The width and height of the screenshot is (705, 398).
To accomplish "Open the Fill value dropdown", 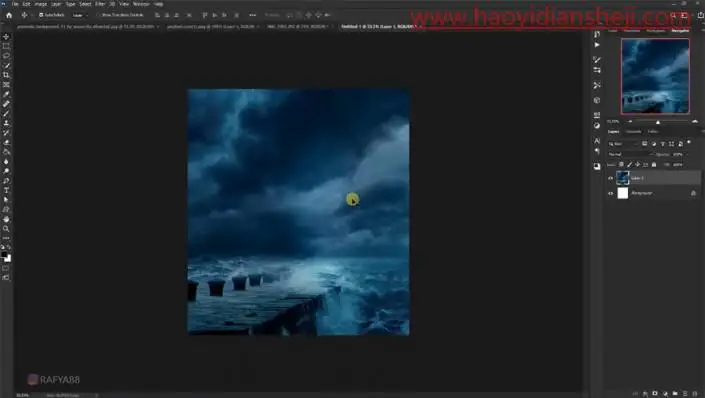I will coord(678,165).
